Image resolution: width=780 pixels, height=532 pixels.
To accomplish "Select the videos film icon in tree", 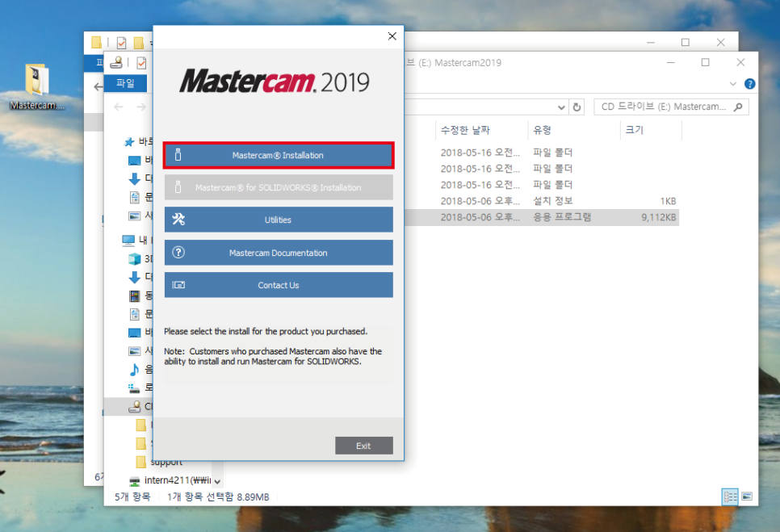I will 134,295.
